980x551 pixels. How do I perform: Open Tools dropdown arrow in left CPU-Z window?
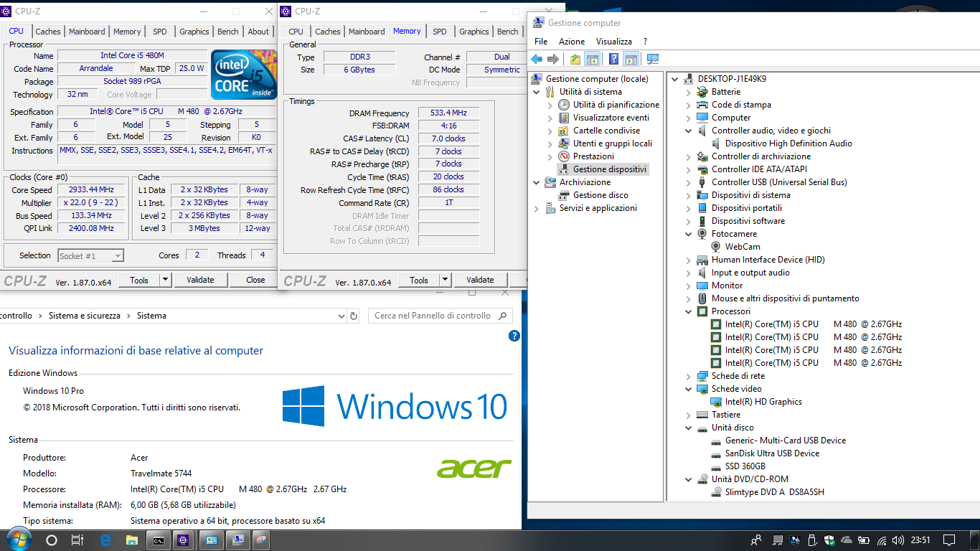click(166, 280)
